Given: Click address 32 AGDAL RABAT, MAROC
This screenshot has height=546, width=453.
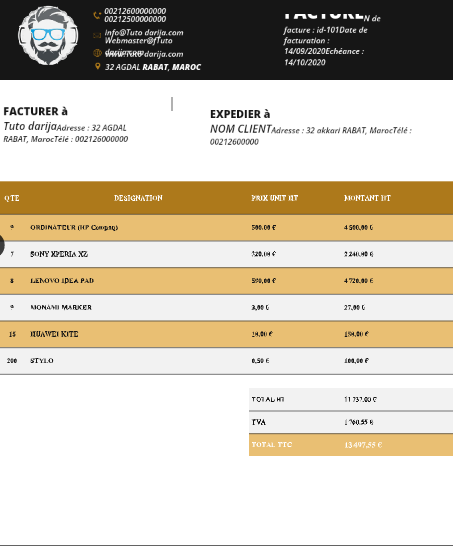Looking at the screenshot, I should coord(153,67).
